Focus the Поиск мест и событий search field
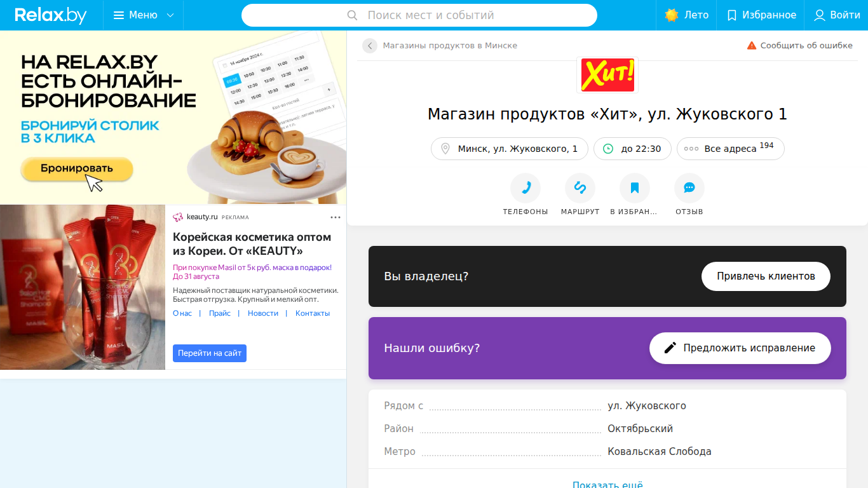The height and width of the screenshot is (488, 868). [x=419, y=15]
